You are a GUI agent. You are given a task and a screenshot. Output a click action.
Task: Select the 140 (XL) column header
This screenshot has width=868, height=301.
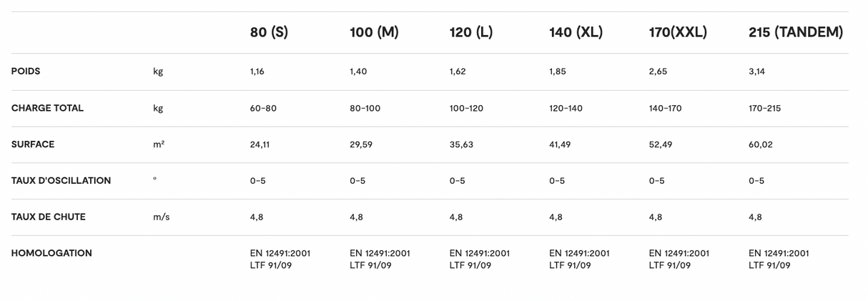[576, 32]
